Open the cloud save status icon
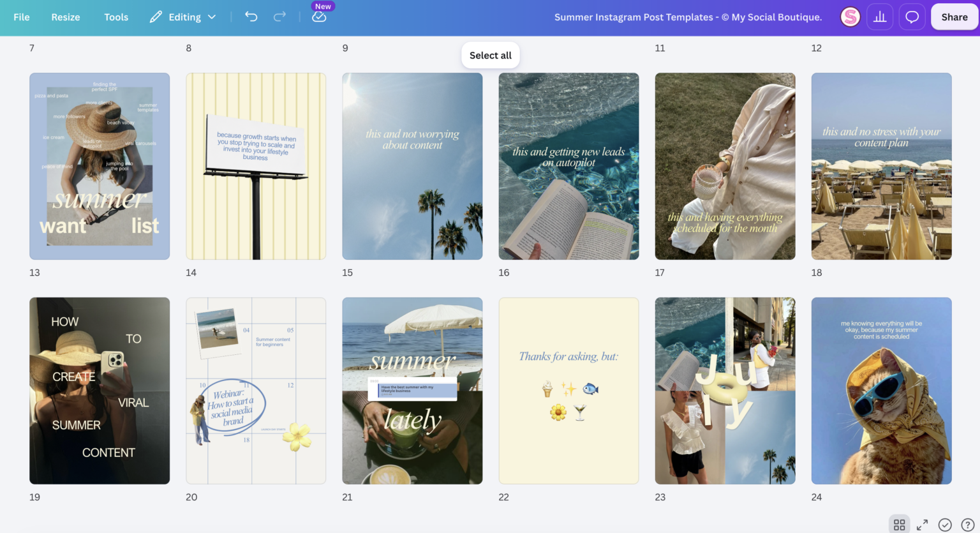The height and width of the screenshot is (533, 980). coord(319,17)
